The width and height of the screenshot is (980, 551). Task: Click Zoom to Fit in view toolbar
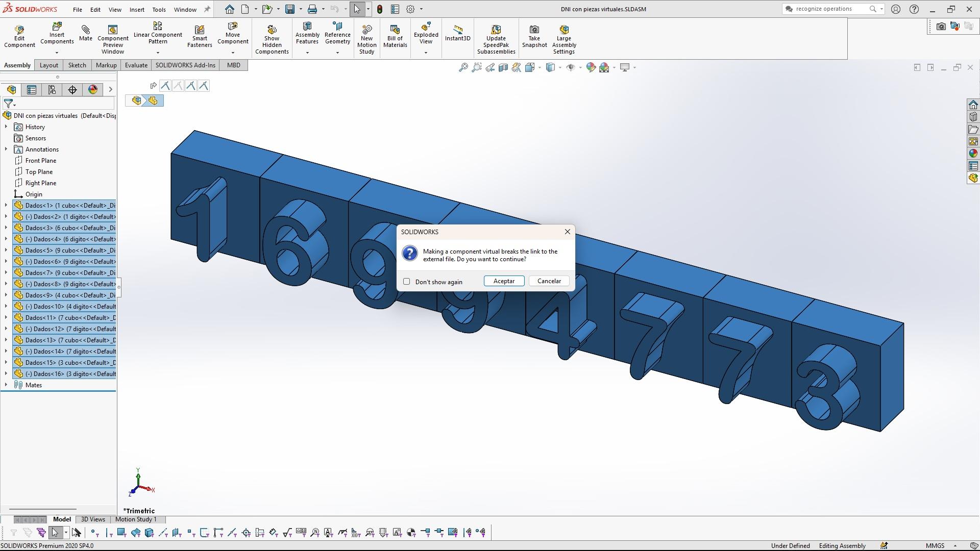[463, 67]
